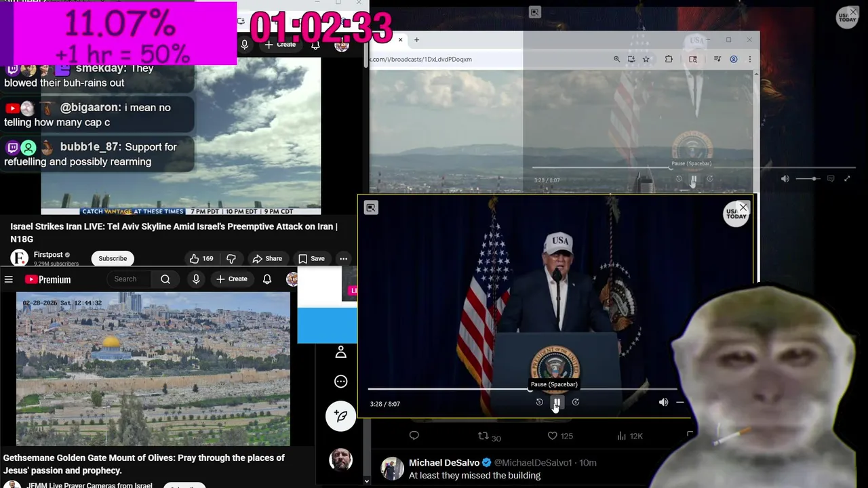Adjust volume slider in faded background player

pyautogui.click(x=808, y=179)
